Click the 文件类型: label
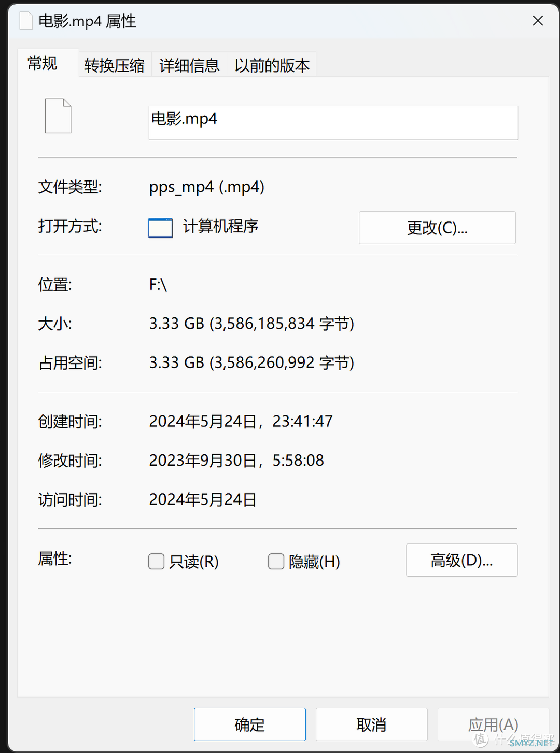 70,187
